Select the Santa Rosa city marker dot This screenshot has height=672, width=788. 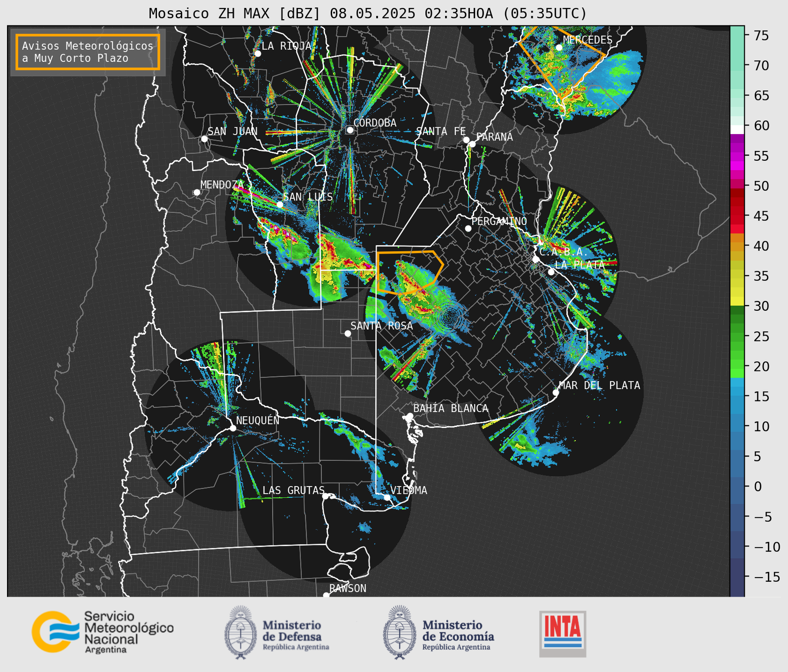pos(348,334)
